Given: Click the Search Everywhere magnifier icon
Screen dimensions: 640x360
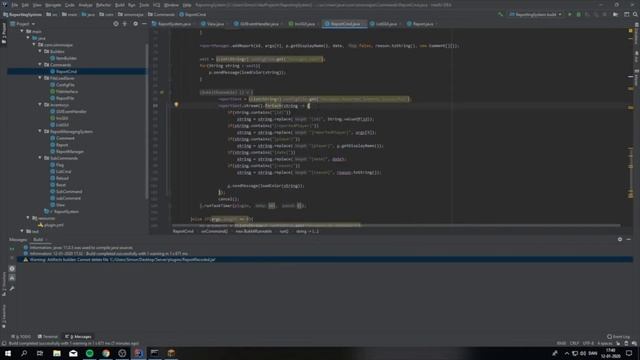Looking at the screenshot, I should click(635, 14).
